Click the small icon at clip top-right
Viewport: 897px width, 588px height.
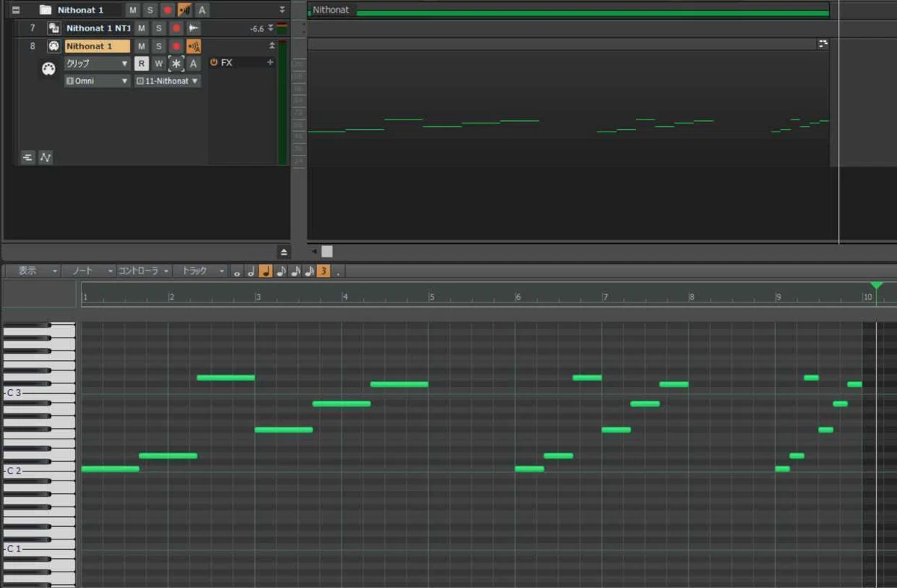click(x=823, y=44)
